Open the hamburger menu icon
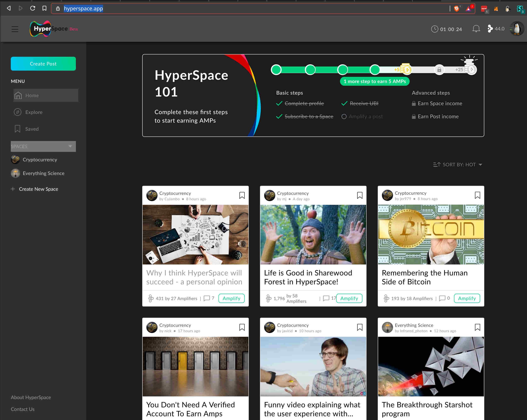Image resolution: width=527 pixels, height=420 pixels. pos(15,29)
